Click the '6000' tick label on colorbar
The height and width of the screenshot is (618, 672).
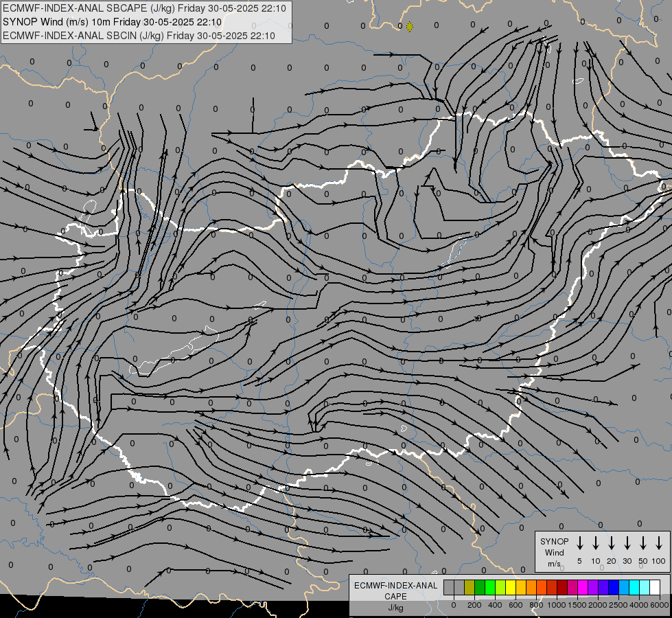[x=660, y=605]
